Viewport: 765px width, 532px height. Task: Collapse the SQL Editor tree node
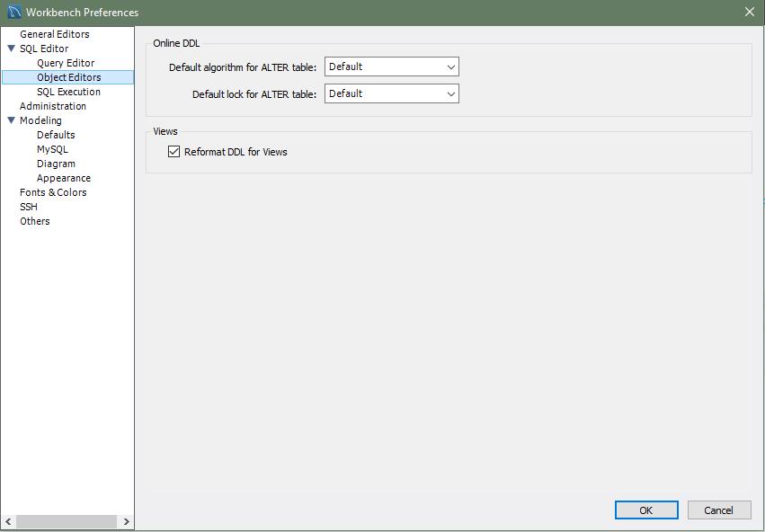click(x=11, y=49)
